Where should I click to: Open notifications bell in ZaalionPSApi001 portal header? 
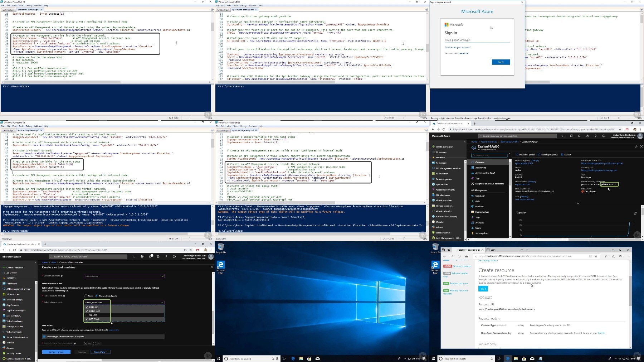[579, 136]
